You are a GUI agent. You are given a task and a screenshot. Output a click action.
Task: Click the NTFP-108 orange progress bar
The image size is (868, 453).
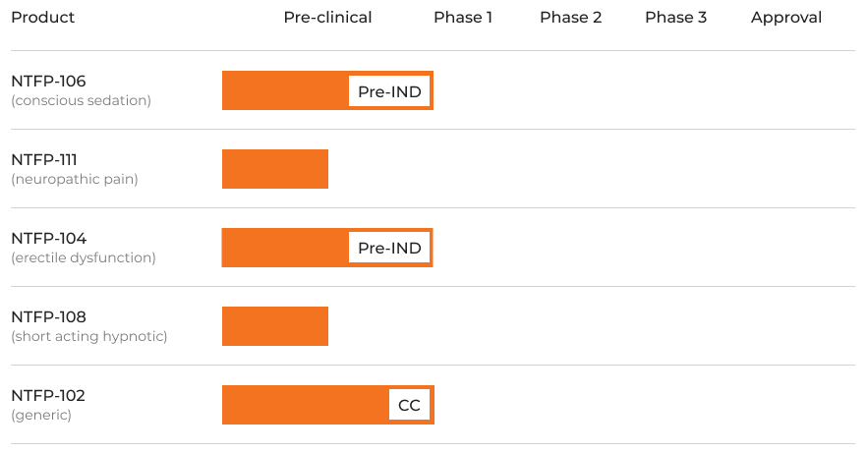[275, 326]
